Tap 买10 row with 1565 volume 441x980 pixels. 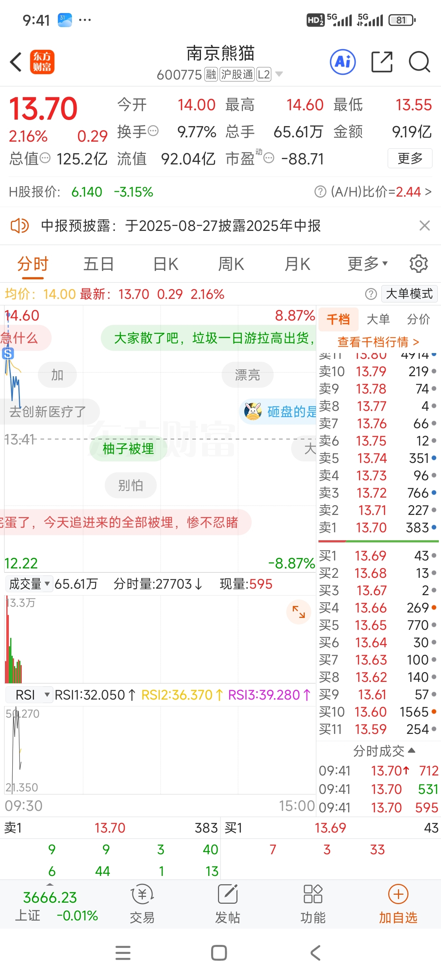pyautogui.click(x=378, y=712)
